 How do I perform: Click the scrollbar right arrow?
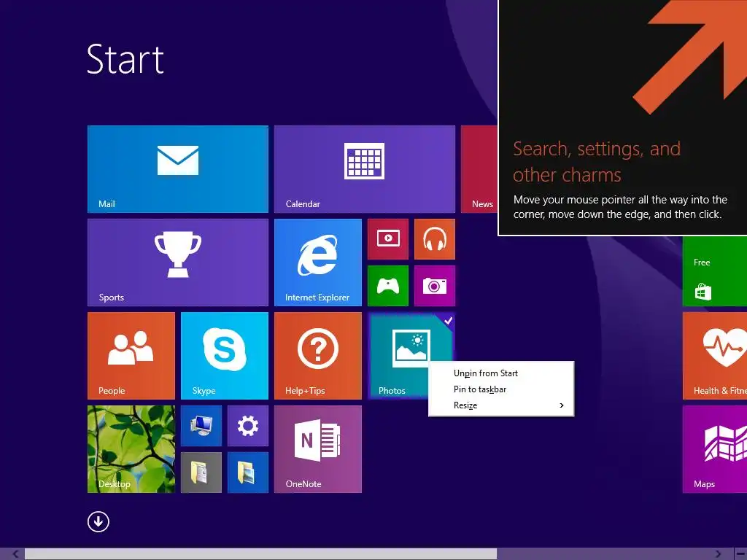click(719, 554)
